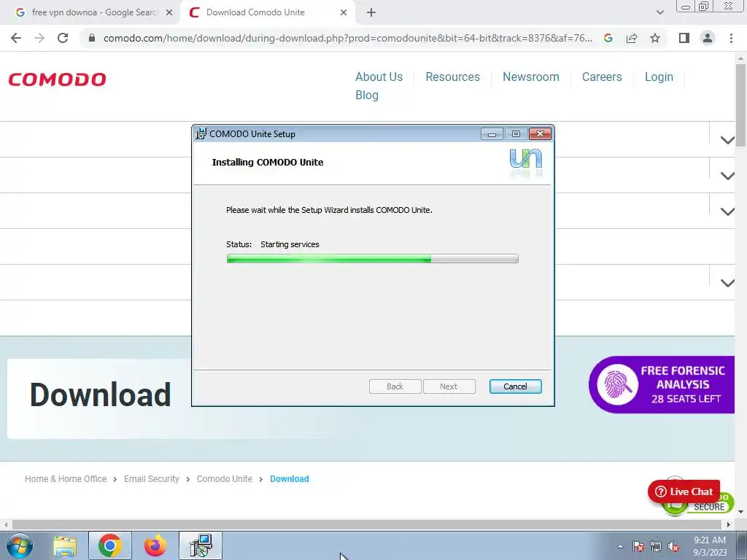Open Email Security breadcrumb
This screenshot has height=560, width=747.
coord(152,479)
